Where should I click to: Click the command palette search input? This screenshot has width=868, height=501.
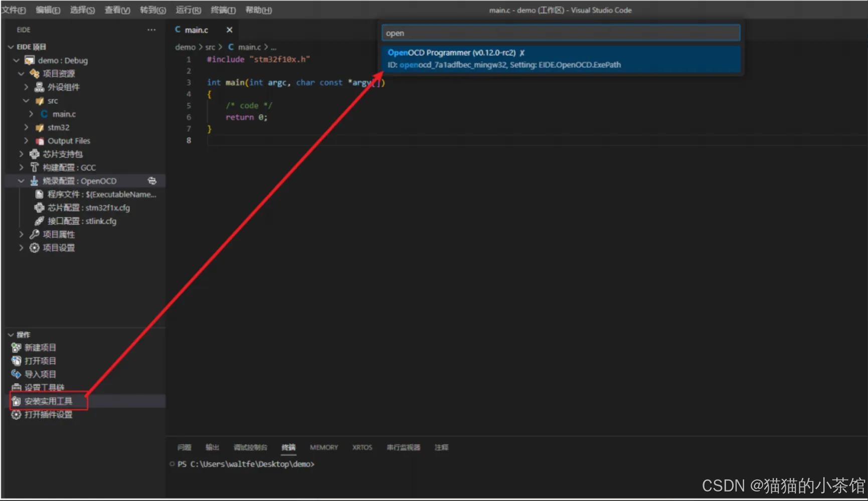coord(561,33)
